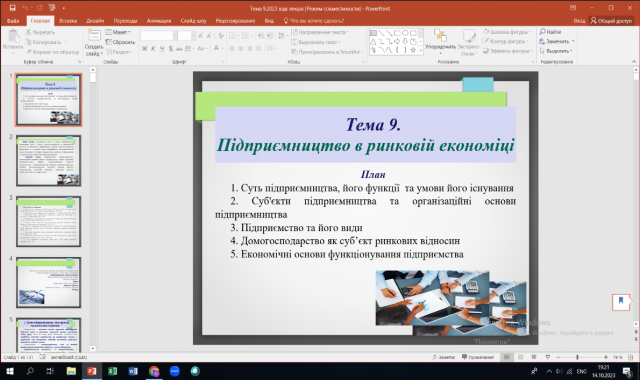Toggle bold (Ж) formatting
The image size is (640, 380).
click(x=144, y=49)
